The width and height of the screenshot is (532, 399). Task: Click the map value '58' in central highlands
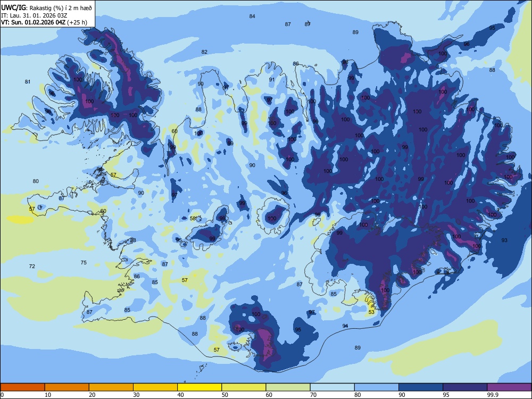point(193,219)
